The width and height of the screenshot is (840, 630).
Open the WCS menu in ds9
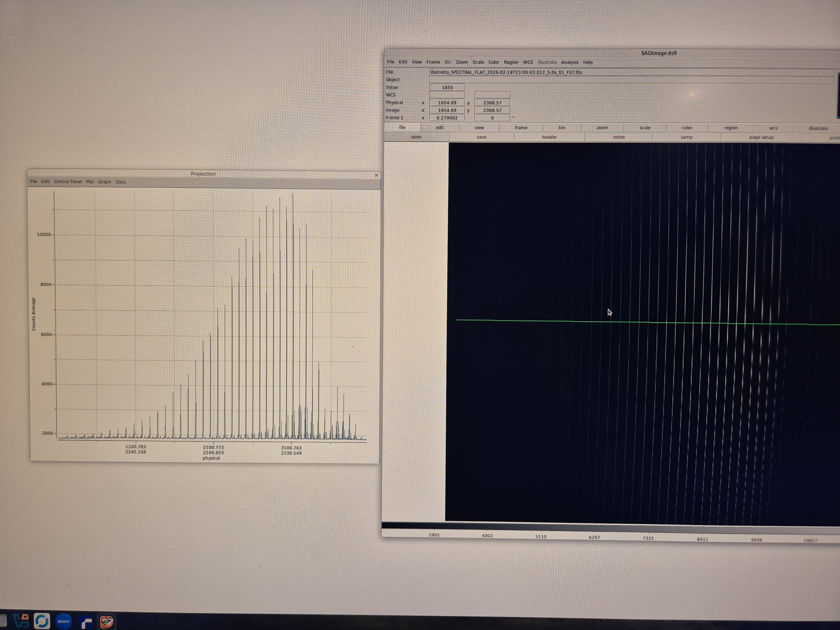pos(528,62)
